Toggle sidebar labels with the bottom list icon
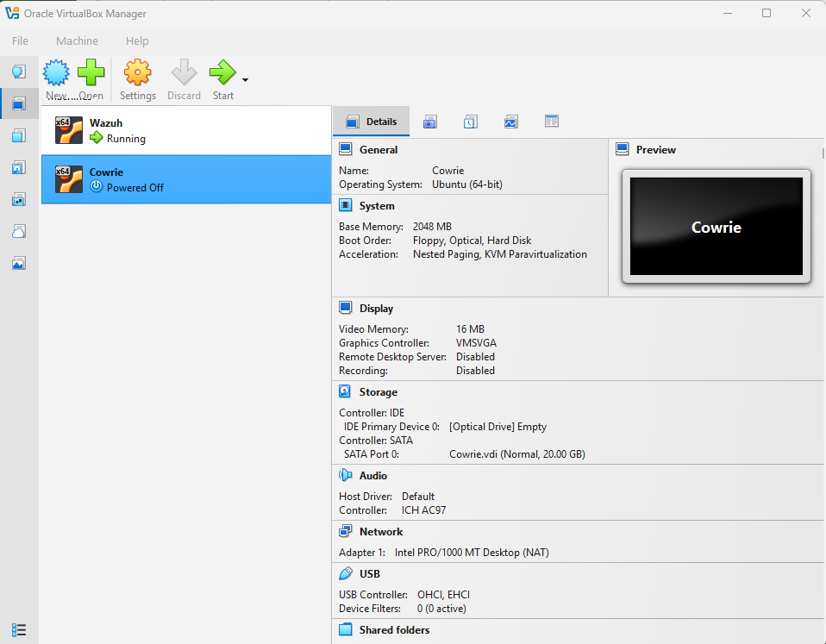 [x=19, y=629]
